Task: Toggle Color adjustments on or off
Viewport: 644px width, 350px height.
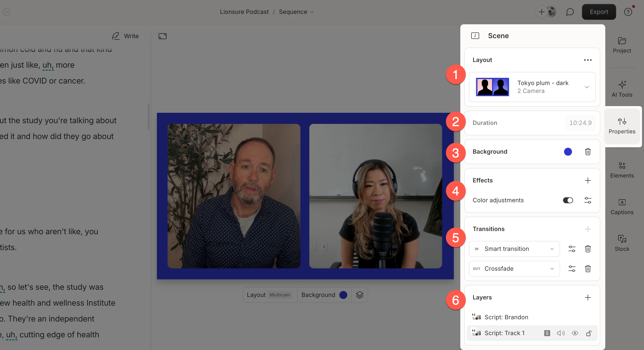Action: coord(568,200)
